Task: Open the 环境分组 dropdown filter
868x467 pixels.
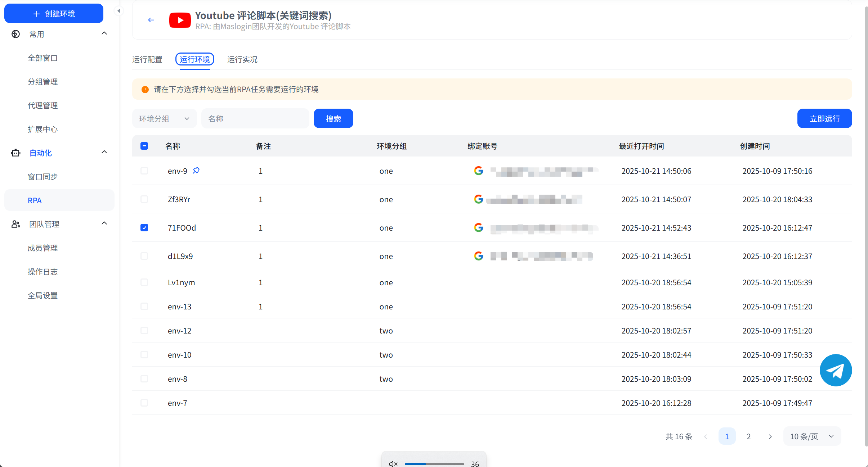Action: coord(164,119)
